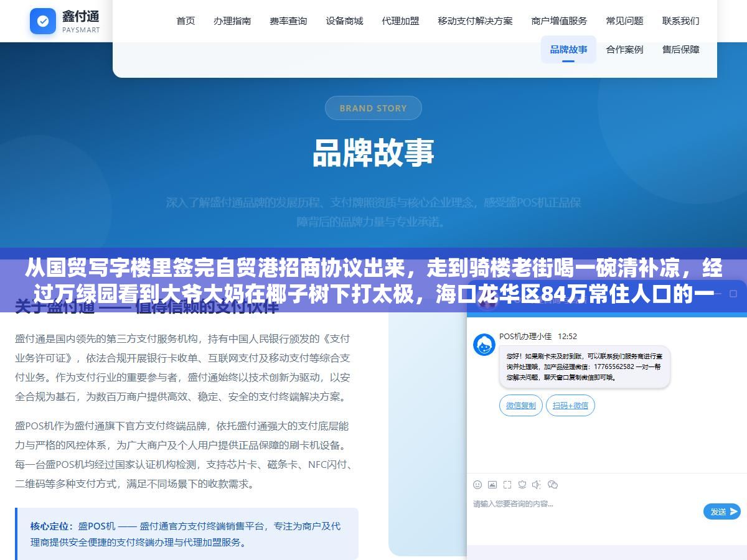Viewport: 747px width, 560px height.
Task: Select the 合作案例 submenu tab
Action: tap(624, 49)
